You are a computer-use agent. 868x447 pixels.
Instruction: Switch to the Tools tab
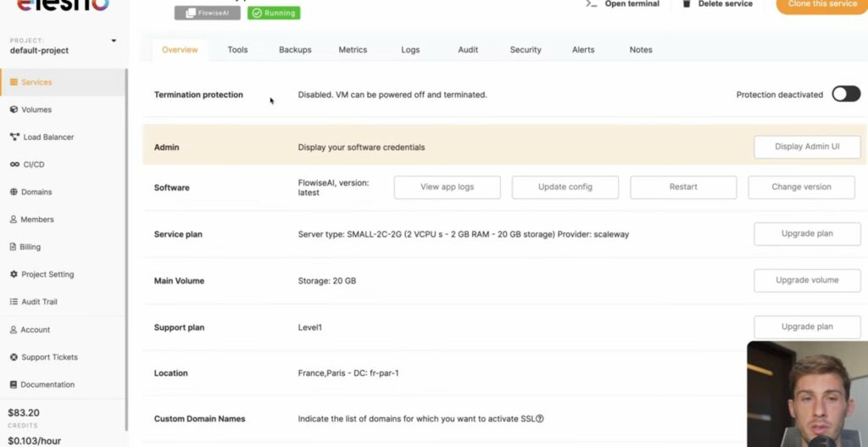pos(237,50)
